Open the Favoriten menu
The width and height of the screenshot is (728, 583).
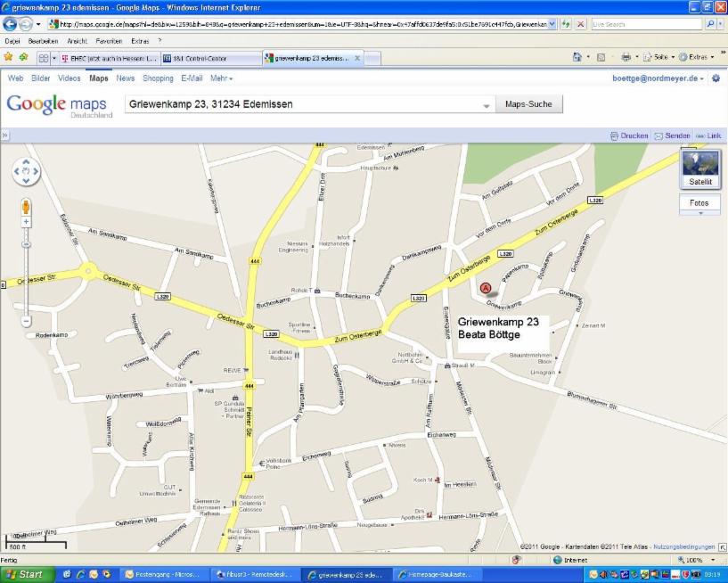point(109,41)
